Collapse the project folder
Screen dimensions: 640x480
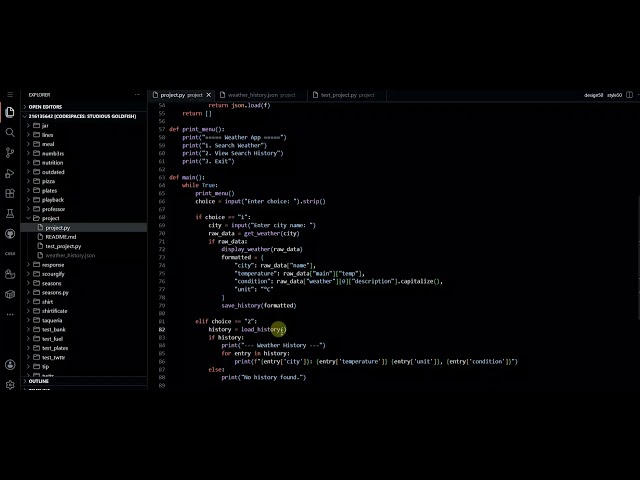84,218
